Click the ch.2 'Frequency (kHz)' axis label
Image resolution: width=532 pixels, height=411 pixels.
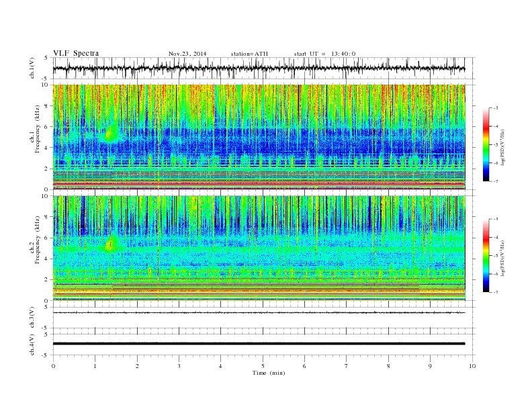[37, 240]
